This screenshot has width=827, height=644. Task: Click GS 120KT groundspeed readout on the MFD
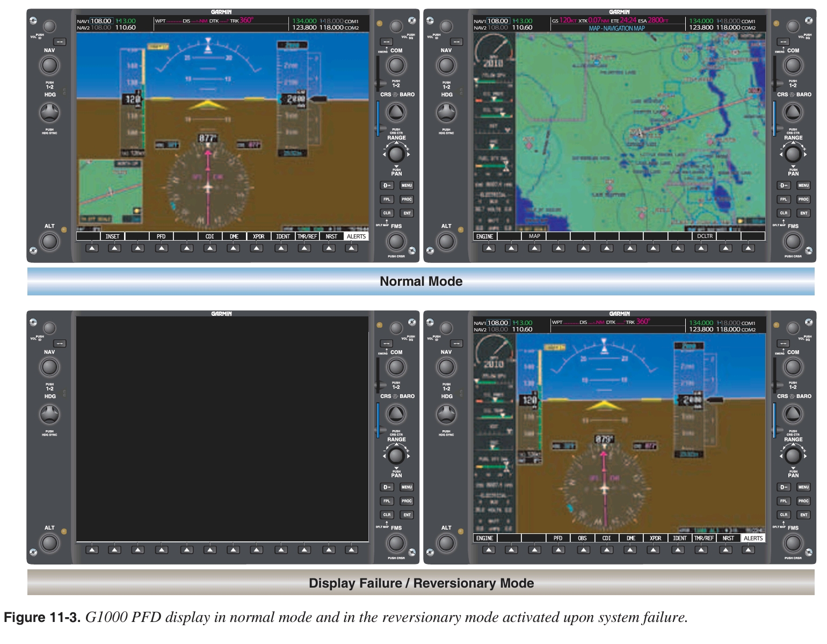coord(564,20)
